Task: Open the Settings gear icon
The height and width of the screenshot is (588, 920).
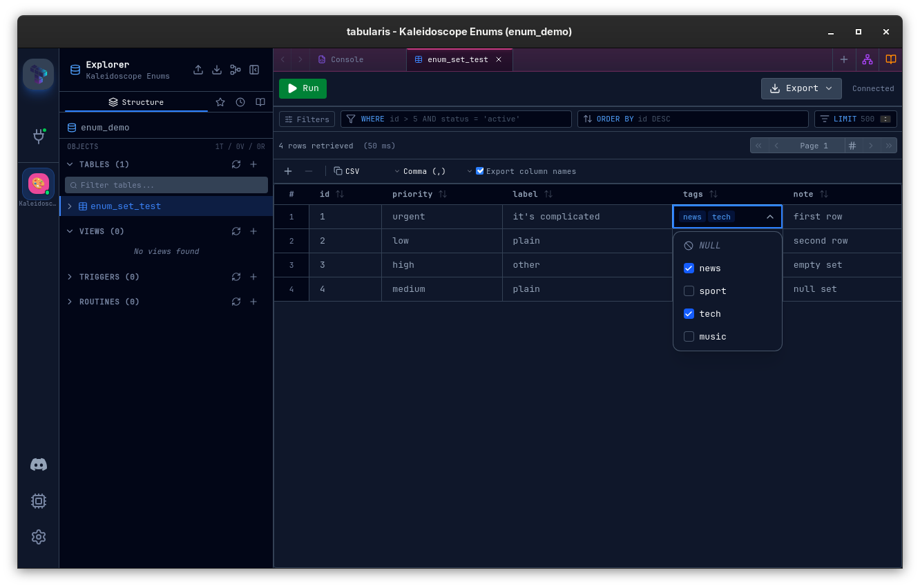Action: click(x=39, y=537)
